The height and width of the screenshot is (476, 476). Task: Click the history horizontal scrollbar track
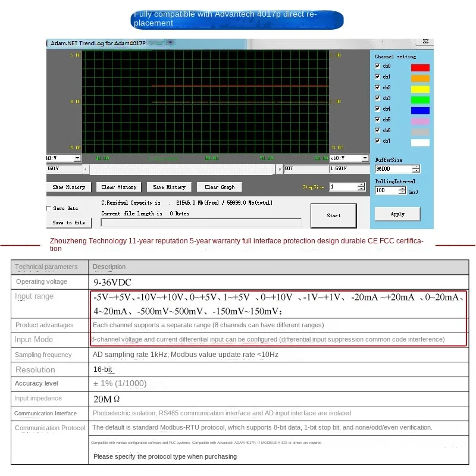pyautogui.click(x=183, y=169)
